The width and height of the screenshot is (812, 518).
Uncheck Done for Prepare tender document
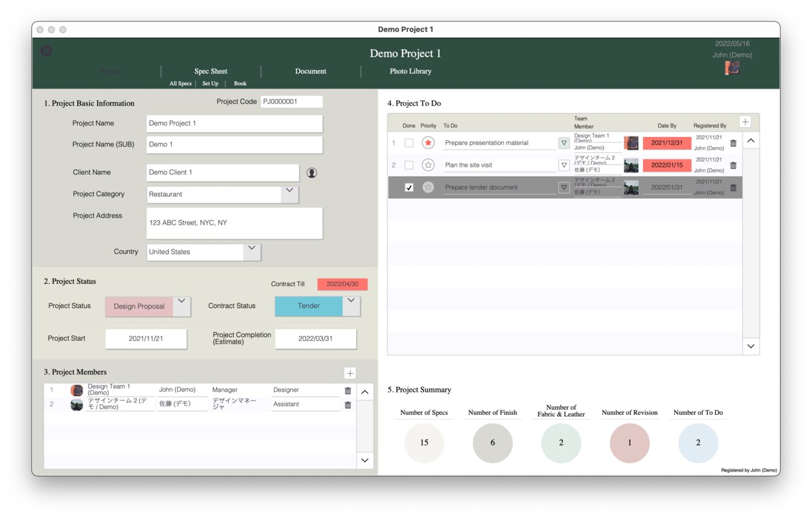[409, 188]
